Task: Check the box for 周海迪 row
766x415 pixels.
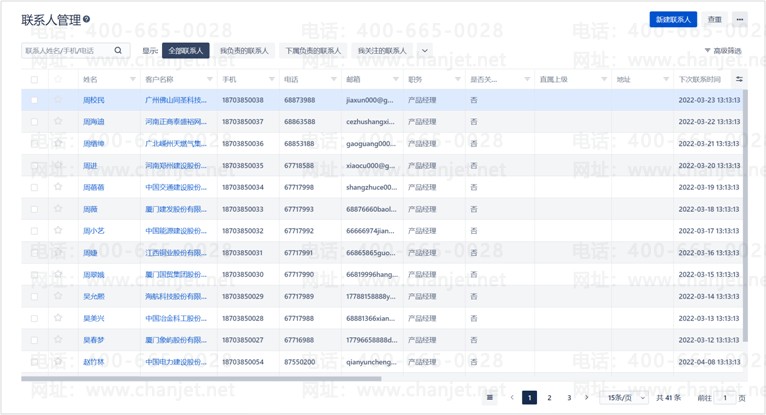Action: point(34,122)
